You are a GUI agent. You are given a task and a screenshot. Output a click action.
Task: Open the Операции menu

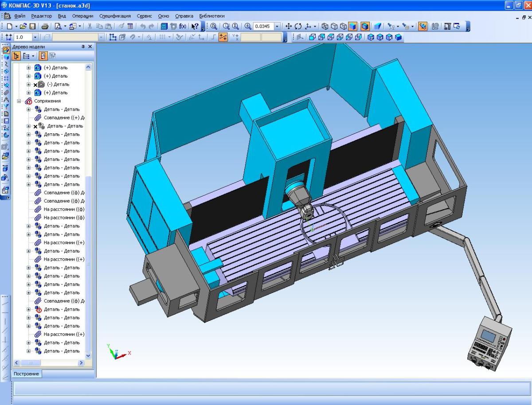pyautogui.click(x=82, y=16)
